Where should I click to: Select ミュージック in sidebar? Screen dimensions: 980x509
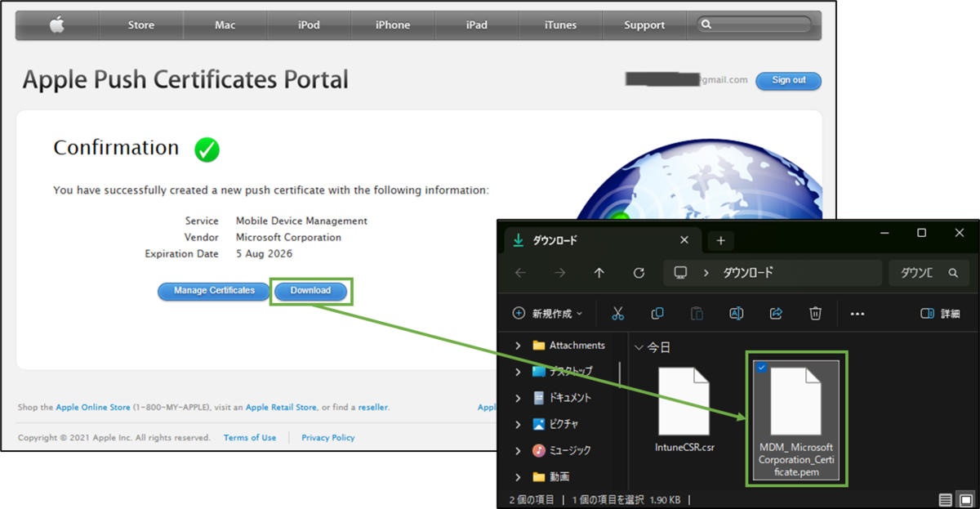tap(562, 450)
